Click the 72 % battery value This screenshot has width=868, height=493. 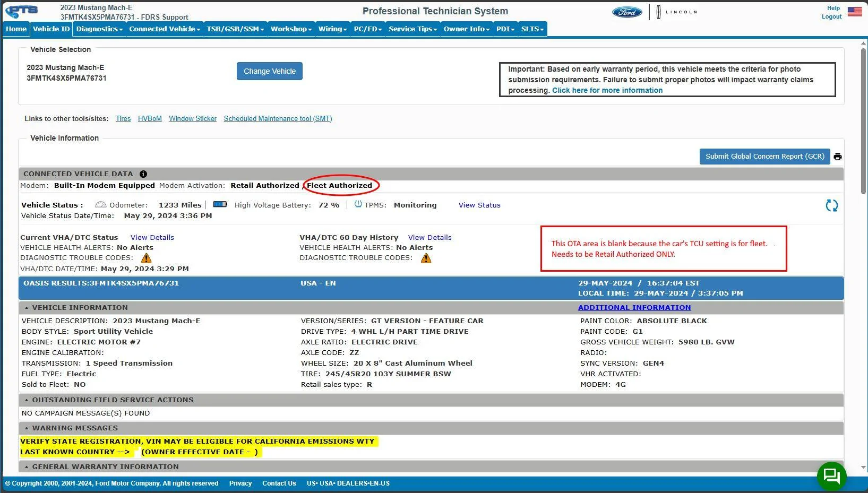(329, 205)
